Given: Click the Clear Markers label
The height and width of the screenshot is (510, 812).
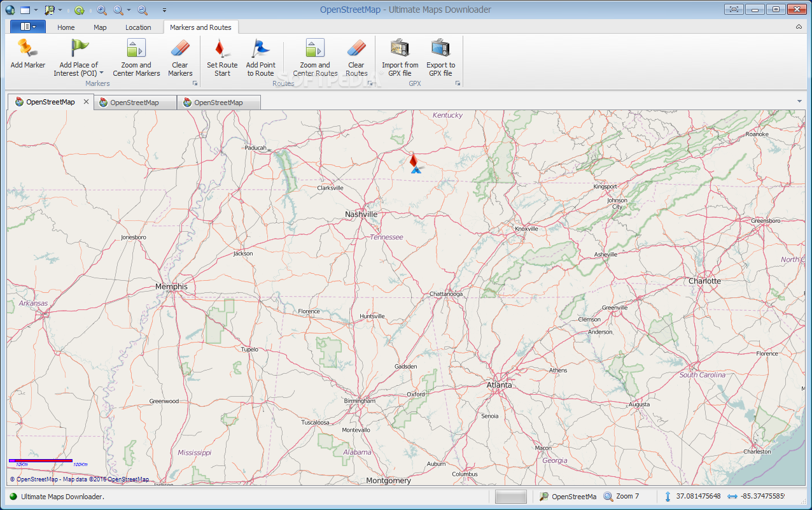Looking at the screenshot, I should pos(180,69).
